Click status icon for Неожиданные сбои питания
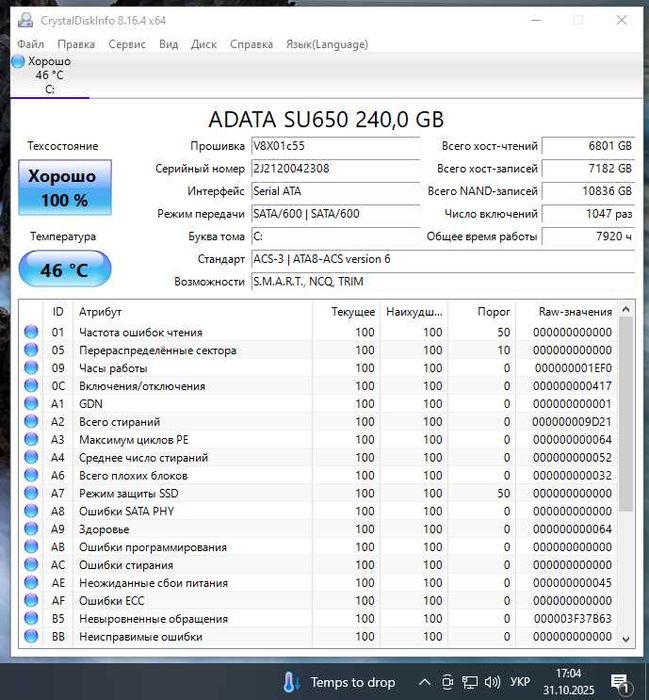The height and width of the screenshot is (700, 649). click(31, 582)
